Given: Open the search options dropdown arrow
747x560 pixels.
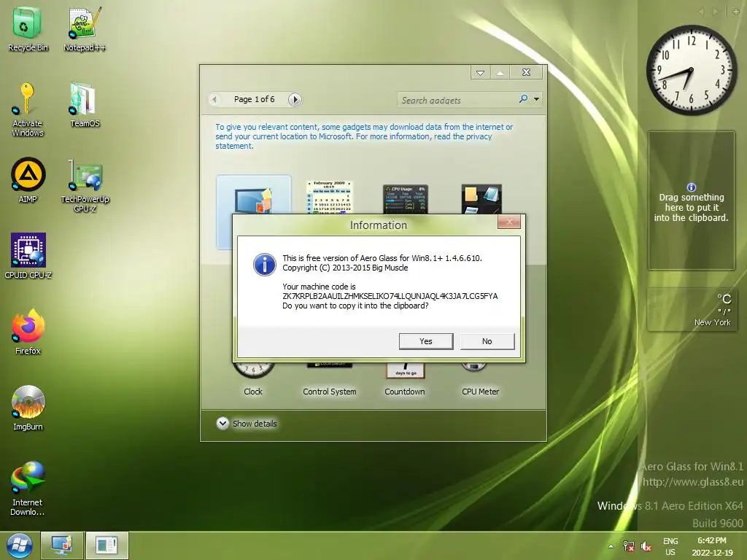Looking at the screenshot, I should [536, 99].
